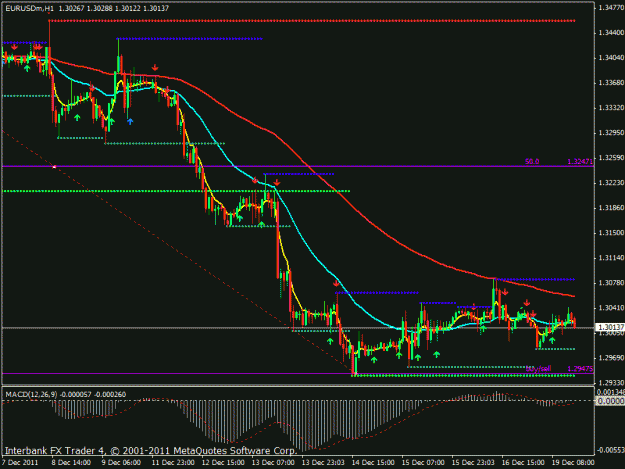Click the 14 Dec 15:00 time label
Screen dimensions: 625x469
pyautogui.click(x=373, y=462)
